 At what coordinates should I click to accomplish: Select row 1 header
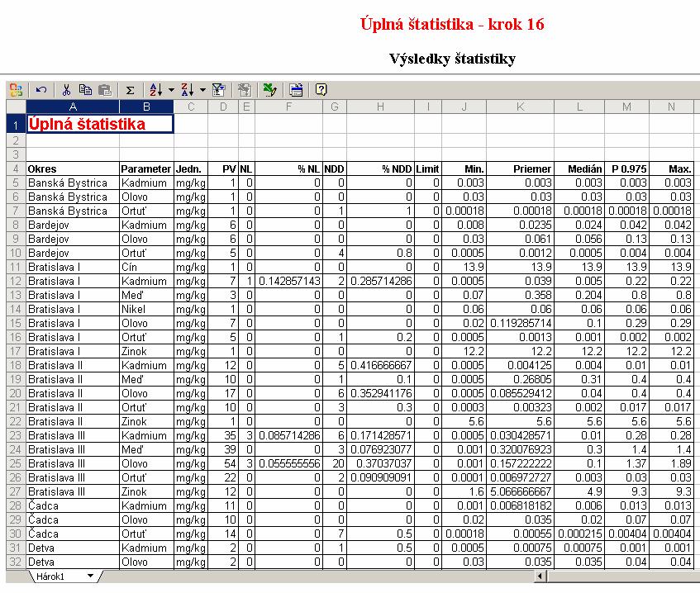point(16,124)
